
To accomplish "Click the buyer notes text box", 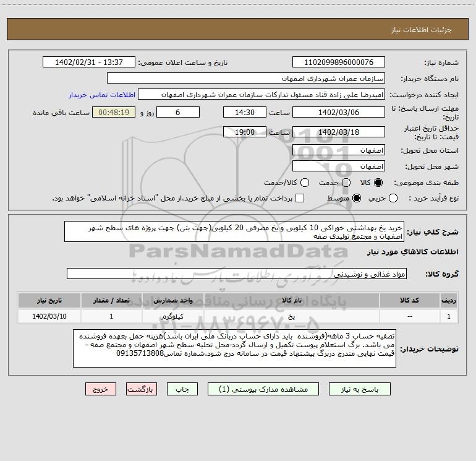I will pos(234,348).
